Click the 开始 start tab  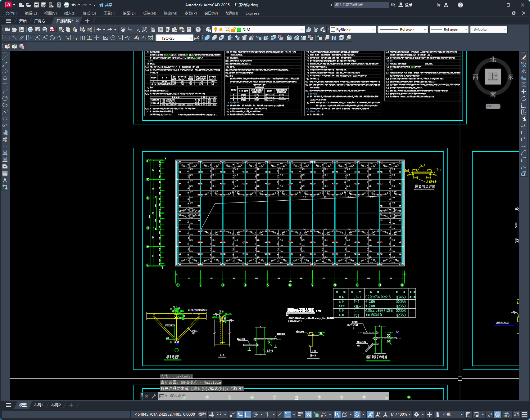click(23, 21)
